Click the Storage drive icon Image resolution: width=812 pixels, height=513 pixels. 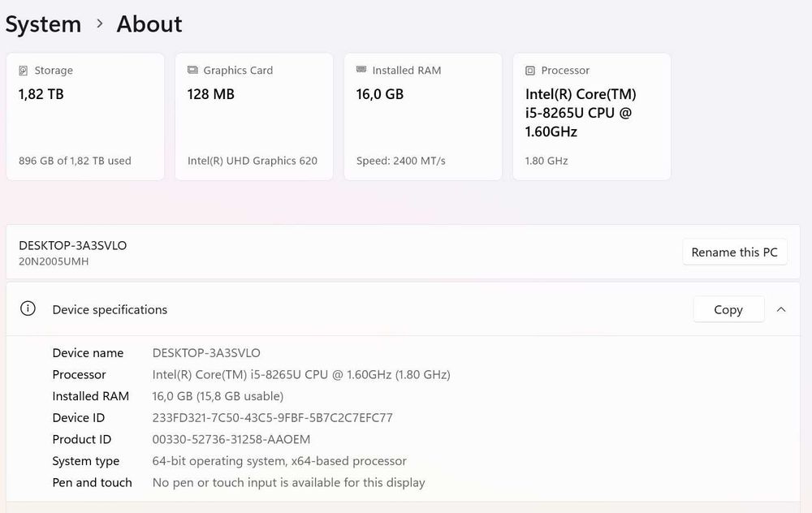click(x=24, y=71)
